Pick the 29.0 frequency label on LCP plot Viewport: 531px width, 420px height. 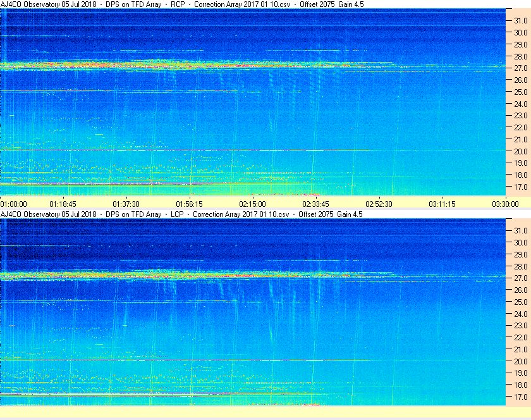(x=521, y=254)
